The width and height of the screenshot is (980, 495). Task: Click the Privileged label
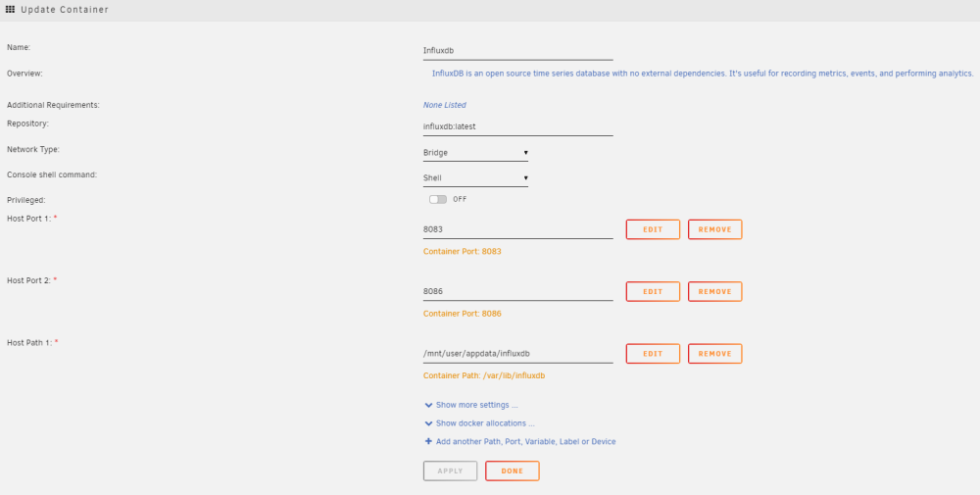(x=26, y=200)
